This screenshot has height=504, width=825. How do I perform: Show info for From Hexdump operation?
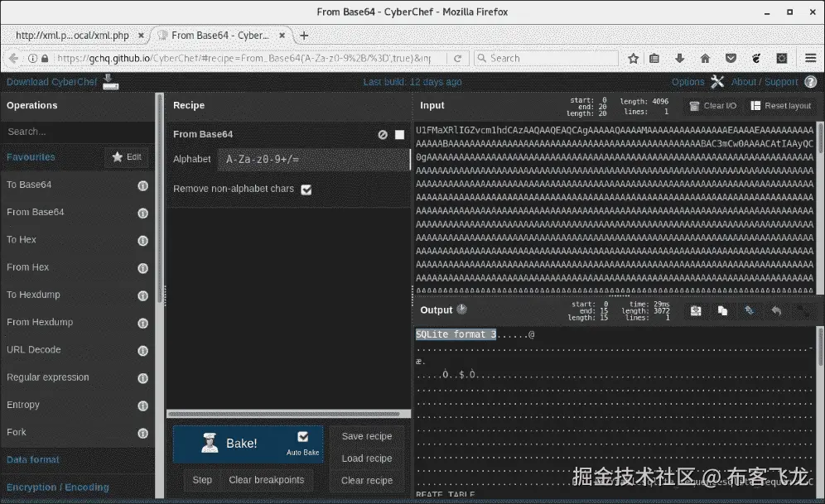point(142,324)
